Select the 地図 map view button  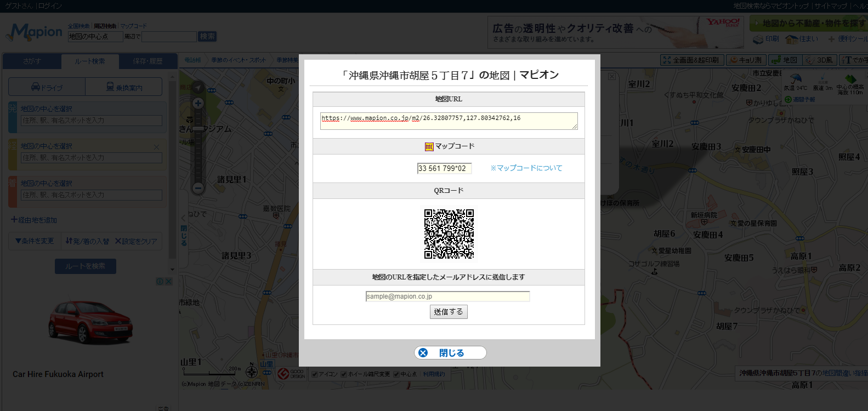pyautogui.click(x=785, y=60)
